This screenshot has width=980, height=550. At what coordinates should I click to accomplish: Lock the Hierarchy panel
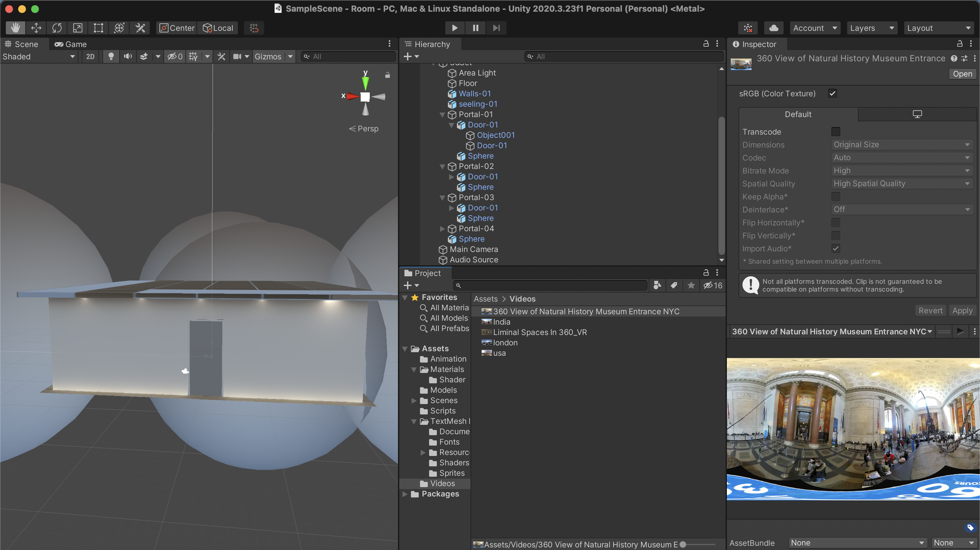tap(706, 44)
